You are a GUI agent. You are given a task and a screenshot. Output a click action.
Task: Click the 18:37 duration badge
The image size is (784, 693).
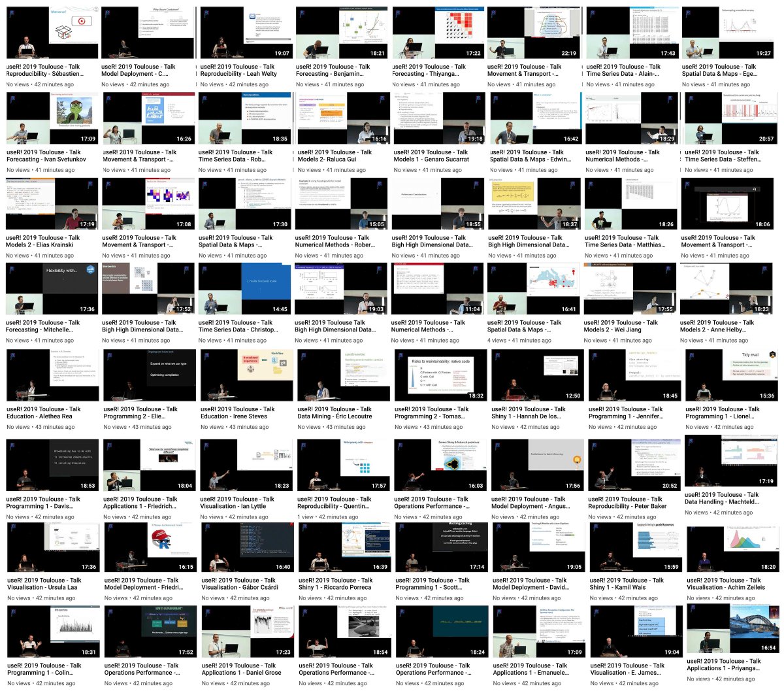[x=570, y=225]
